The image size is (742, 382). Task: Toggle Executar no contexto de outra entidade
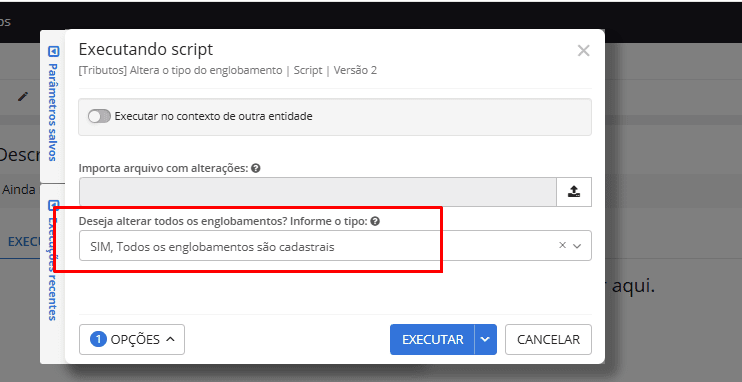(99, 116)
